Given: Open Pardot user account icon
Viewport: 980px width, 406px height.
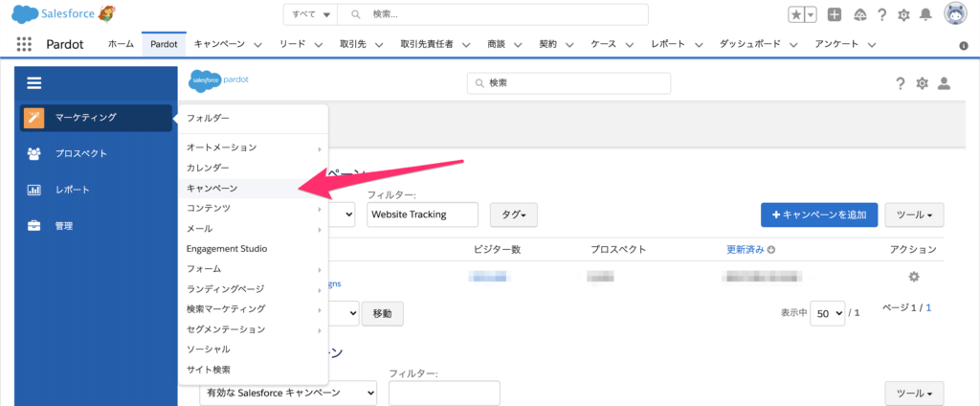Looking at the screenshot, I should coord(945,83).
